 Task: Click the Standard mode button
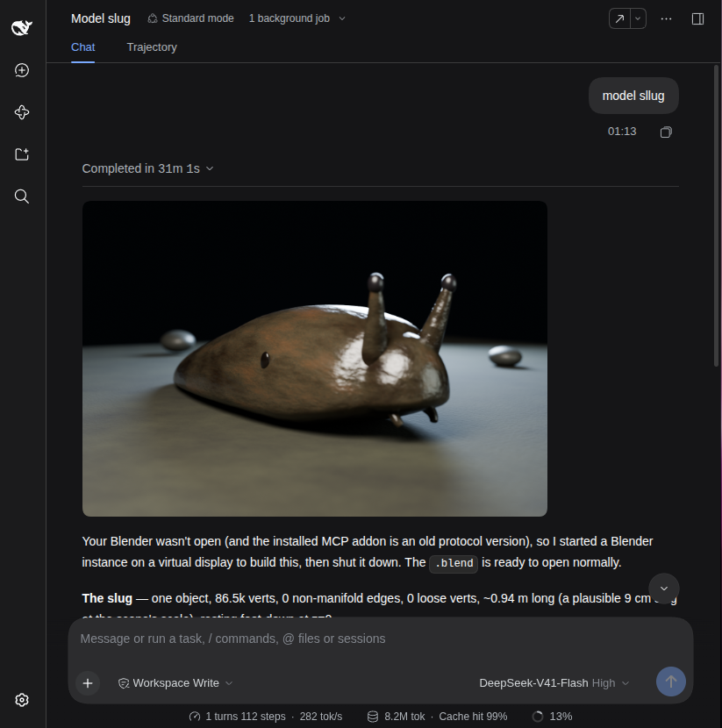pyautogui.click(x=190, y=18)
